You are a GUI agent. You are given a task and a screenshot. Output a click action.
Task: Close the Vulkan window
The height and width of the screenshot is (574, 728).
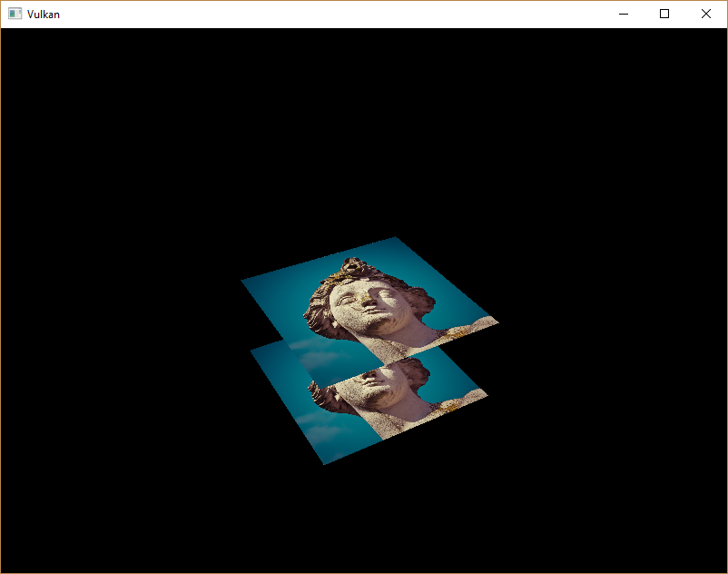[x=706, y=14]
